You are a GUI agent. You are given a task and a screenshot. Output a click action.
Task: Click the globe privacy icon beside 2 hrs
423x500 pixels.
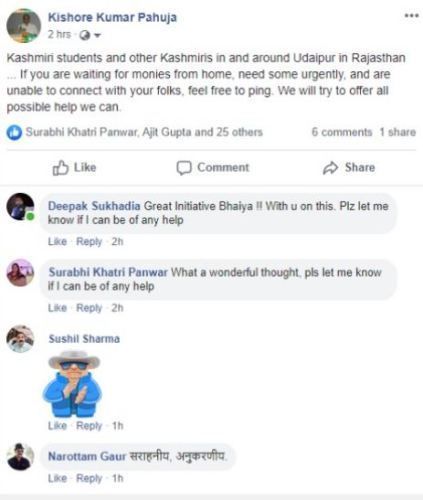click(x=85, y=35)
